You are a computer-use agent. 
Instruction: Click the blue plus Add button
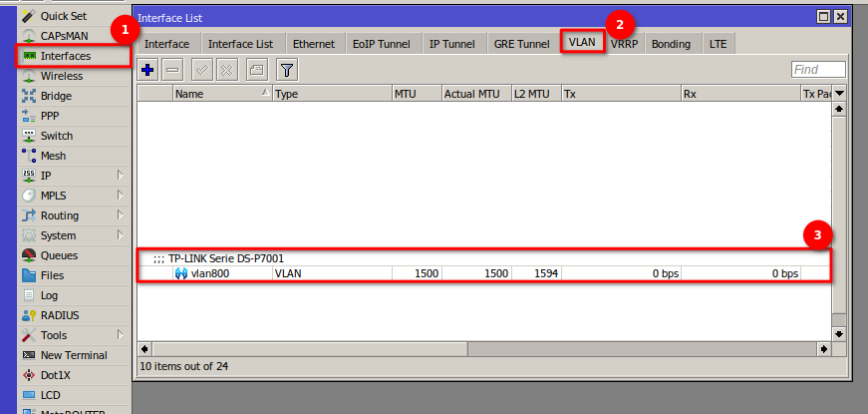tap(148, 70)
